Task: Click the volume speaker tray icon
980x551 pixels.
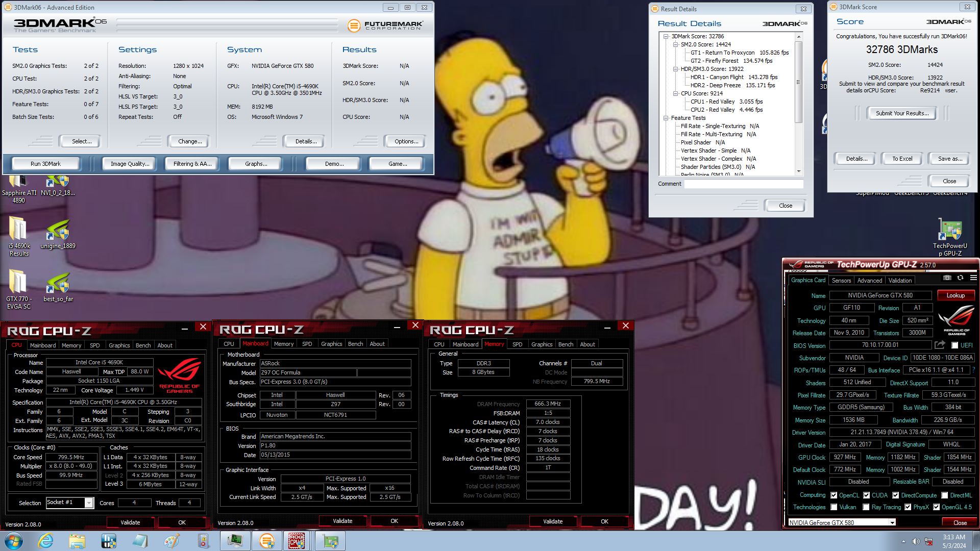Action: (916, 541)
